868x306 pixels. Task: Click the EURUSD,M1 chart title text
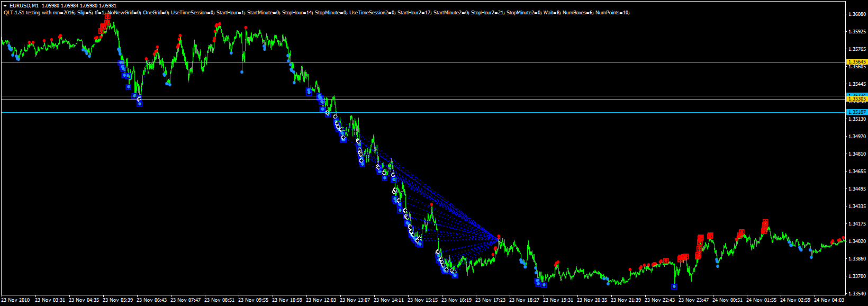[24, 6]
